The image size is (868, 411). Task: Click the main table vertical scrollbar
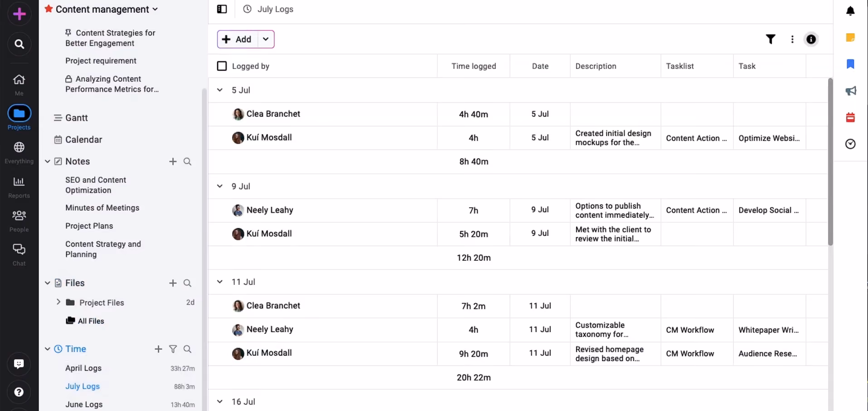pos(830,162)
